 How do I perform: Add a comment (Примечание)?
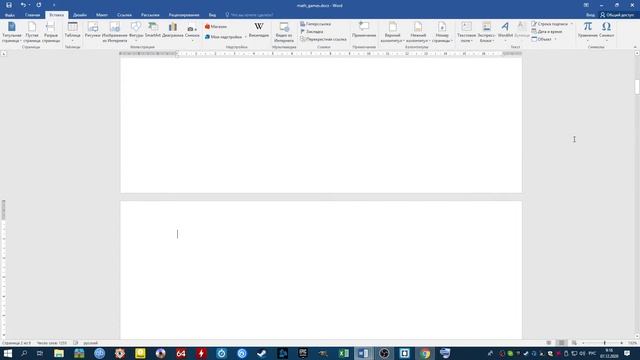coord(364,31)
